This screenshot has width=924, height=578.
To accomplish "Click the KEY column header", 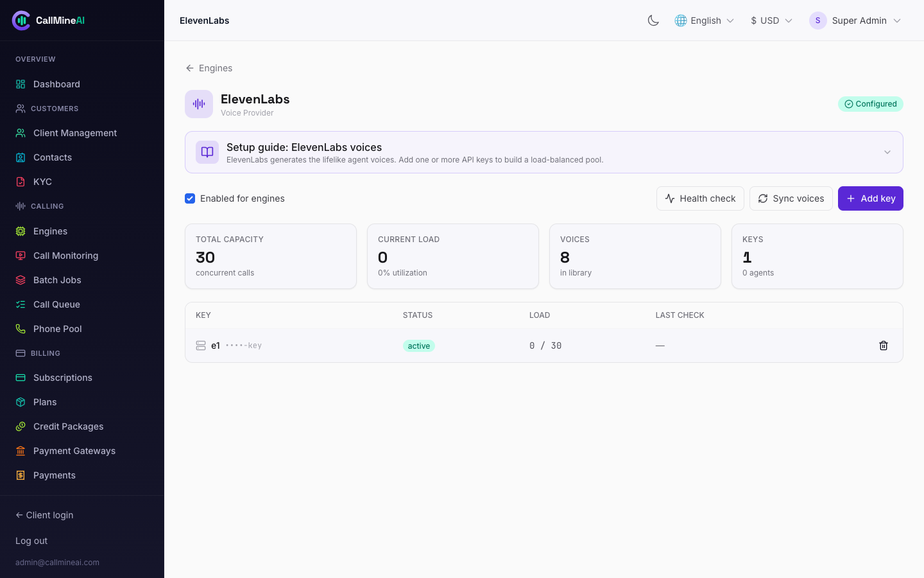I will pos(203,315).
